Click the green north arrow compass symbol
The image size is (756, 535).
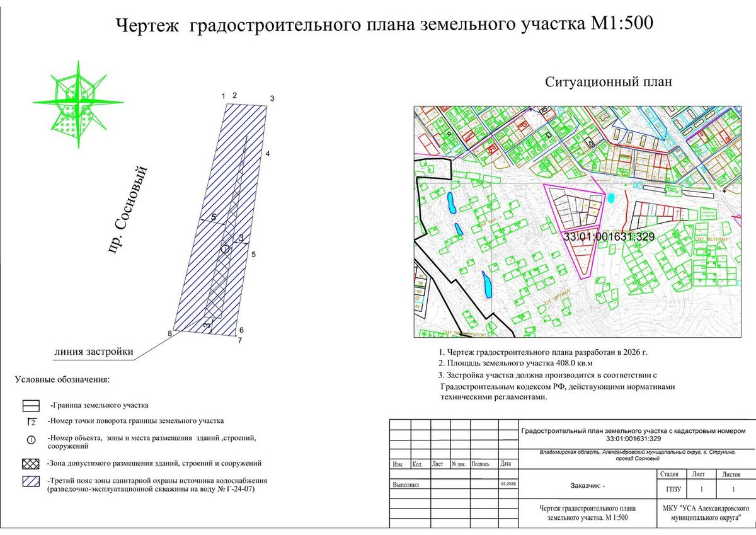[79, 104]
